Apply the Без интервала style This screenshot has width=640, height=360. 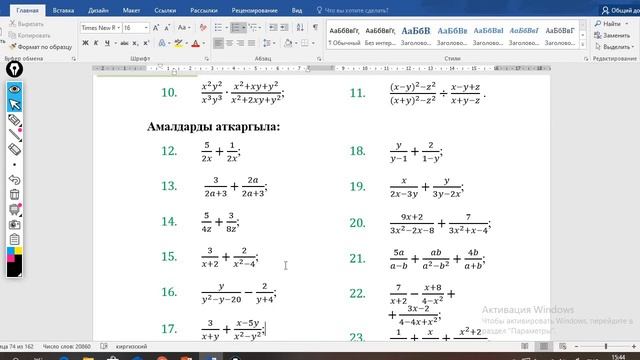pyautogui.click(x=380, y=36)
